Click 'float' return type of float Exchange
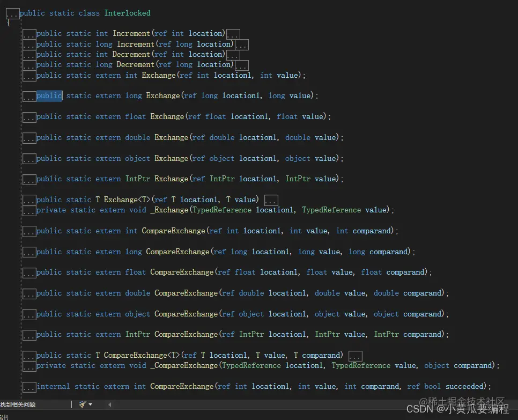This screenshot has width=518, height=420. [x=136, y=116]
